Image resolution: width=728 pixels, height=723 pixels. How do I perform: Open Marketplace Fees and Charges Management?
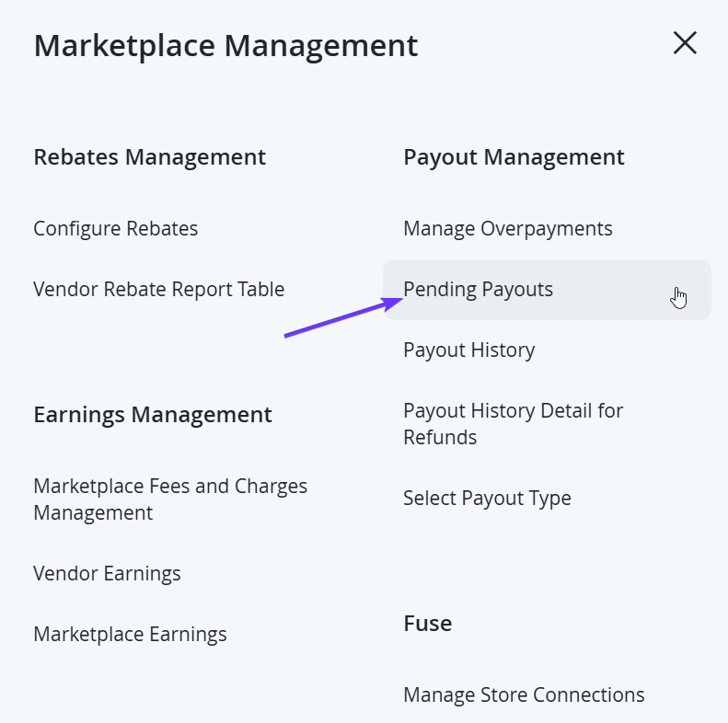point(170,499)
